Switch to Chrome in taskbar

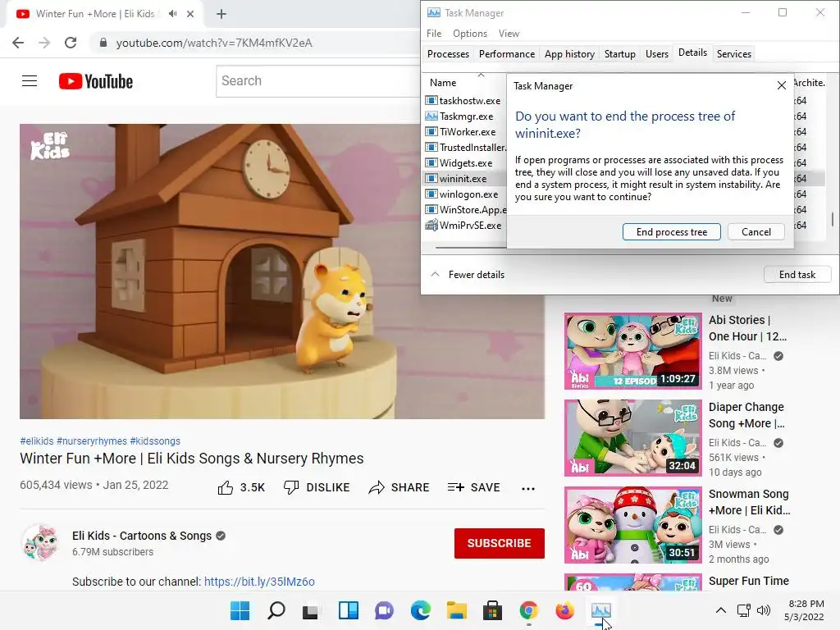pyautogui.click(x=529, y=610)
